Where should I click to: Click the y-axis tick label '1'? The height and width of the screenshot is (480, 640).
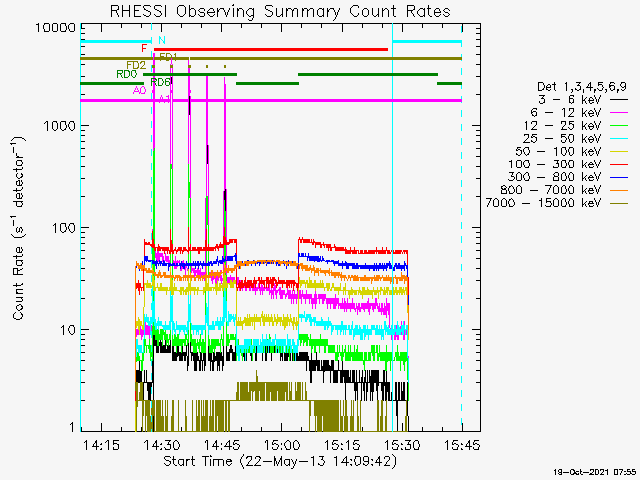pyautogui.click(x=72, y=427)
